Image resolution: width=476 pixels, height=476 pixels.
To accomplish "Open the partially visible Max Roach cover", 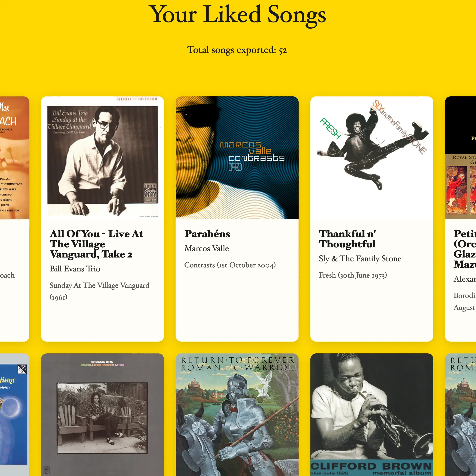I will point(15,158).
